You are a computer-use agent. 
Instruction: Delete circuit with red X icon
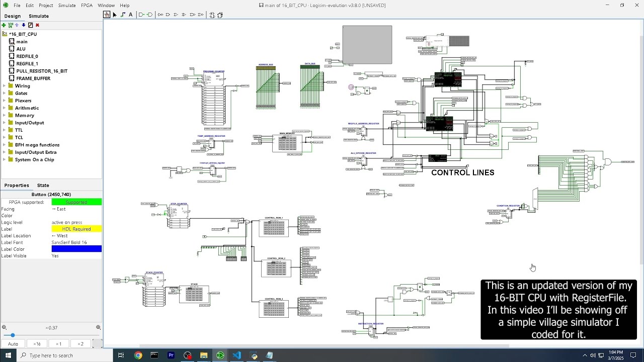point(37,25)
